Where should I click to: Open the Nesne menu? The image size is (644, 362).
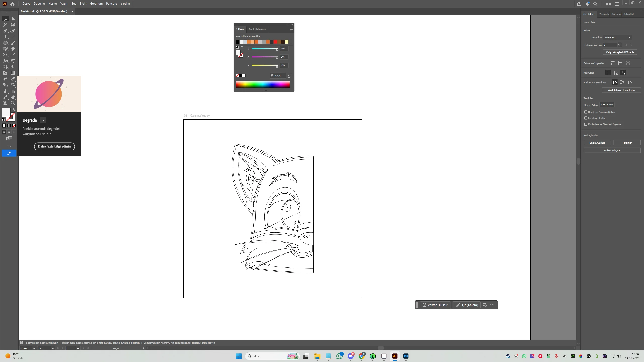coord(52,4)
